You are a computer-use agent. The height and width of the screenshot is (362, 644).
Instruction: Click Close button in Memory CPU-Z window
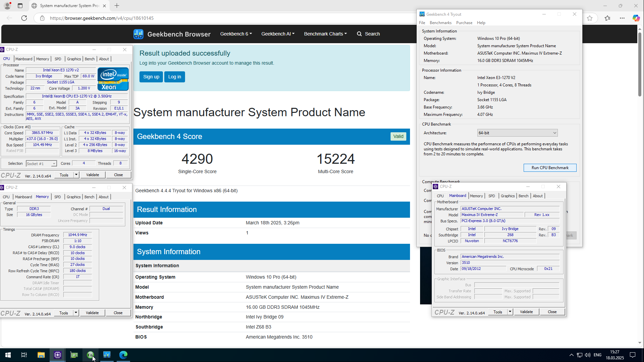tap(118, 313)
